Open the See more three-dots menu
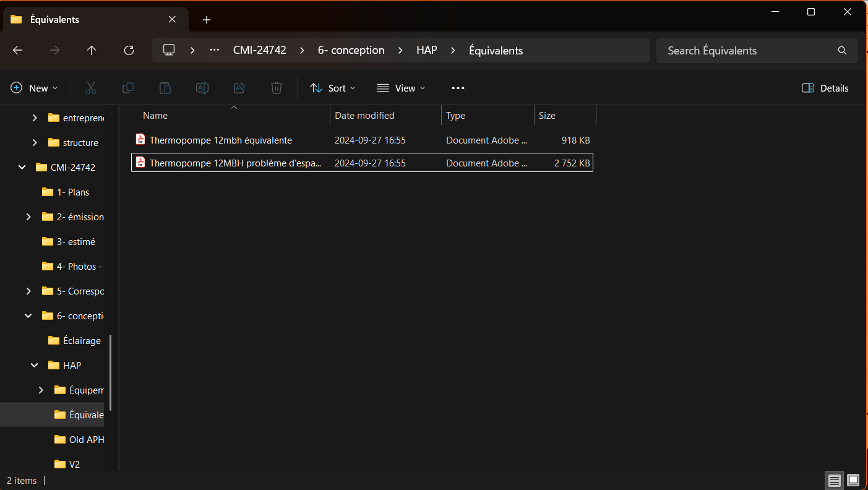Viewport: 868px width, 490px height. tap(458, 88)
